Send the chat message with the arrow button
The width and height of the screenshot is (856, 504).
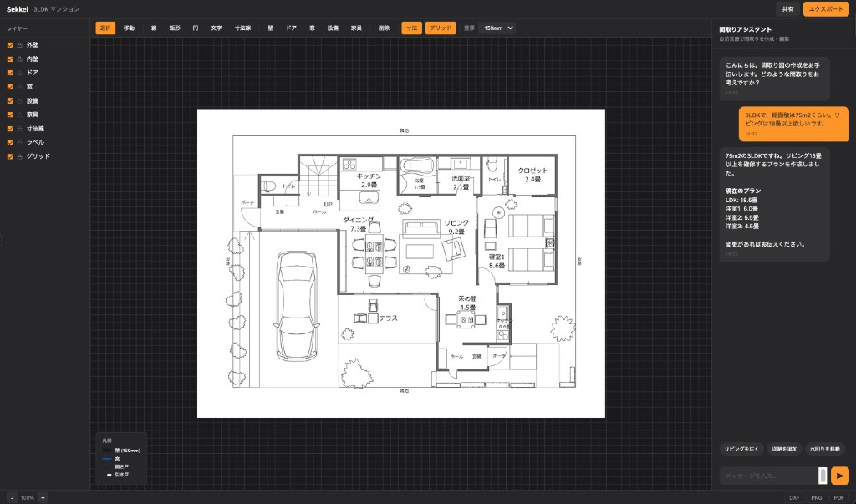840,476
